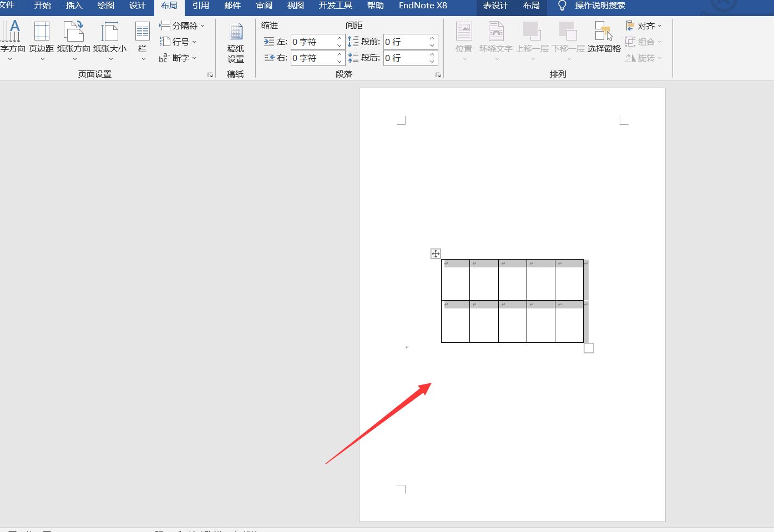Click the table resize handle
The image size is (774, 532).
(x=589, y=348)
